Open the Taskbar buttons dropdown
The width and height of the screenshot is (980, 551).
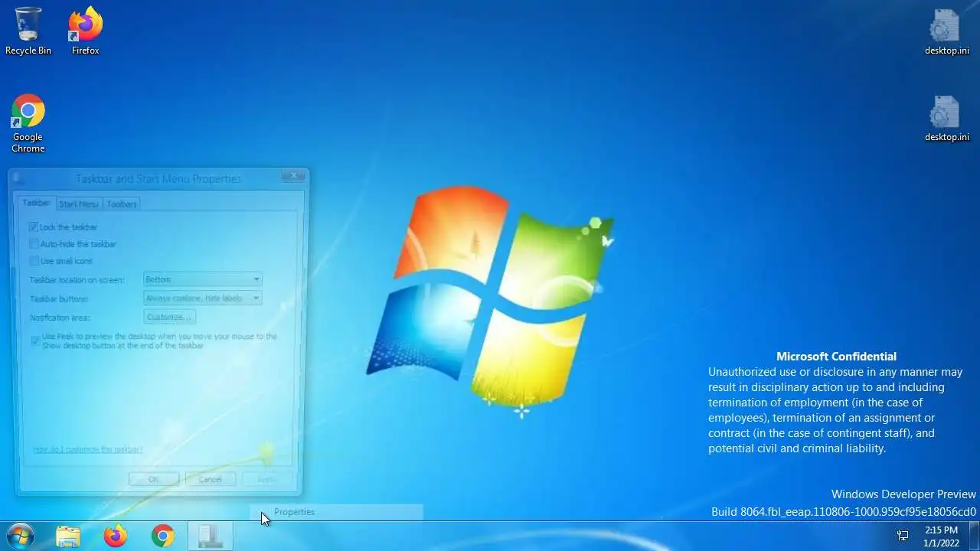[x=203, y=298]
